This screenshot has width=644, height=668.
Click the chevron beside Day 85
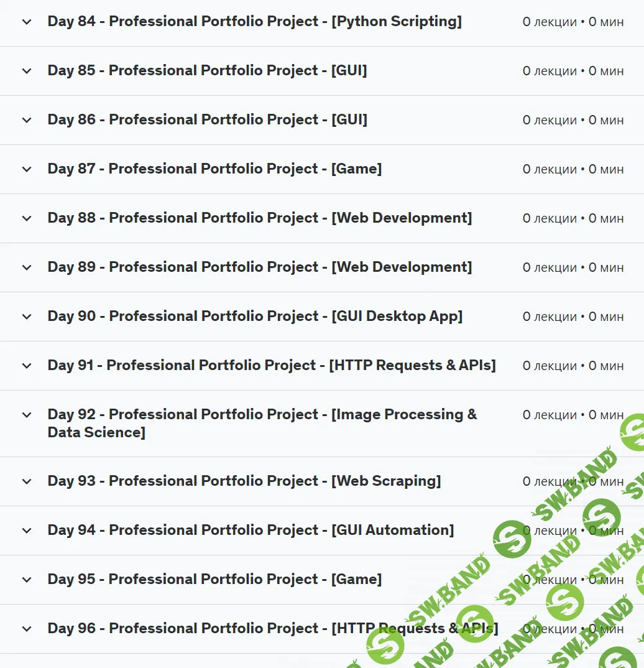26,71
